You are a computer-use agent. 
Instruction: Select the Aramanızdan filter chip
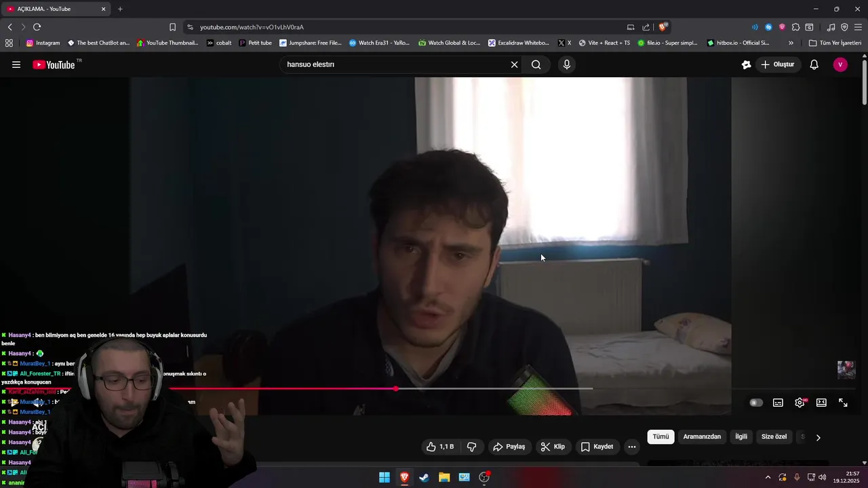[x=702, y=436]
